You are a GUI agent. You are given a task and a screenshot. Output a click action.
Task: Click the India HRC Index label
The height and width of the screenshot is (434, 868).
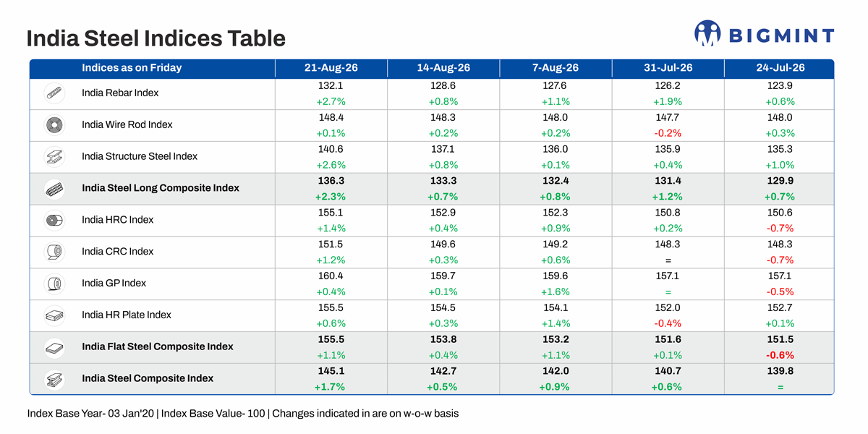118,220
